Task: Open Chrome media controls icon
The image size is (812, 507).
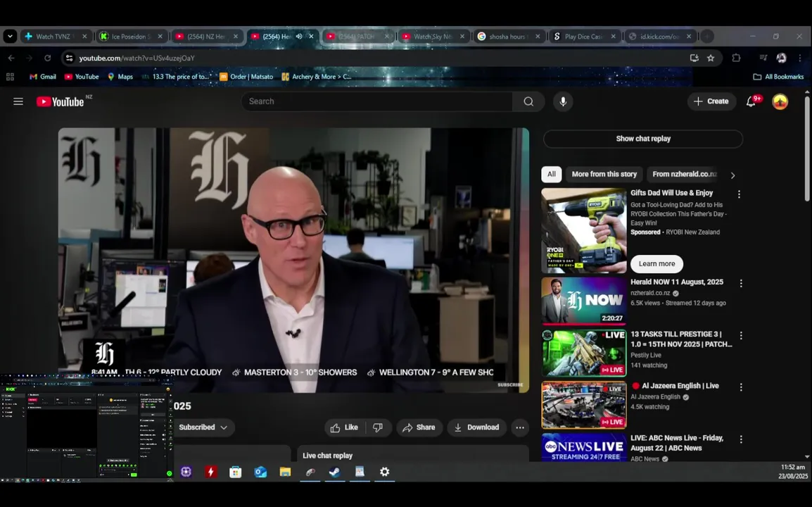Action: click(763, 58)
